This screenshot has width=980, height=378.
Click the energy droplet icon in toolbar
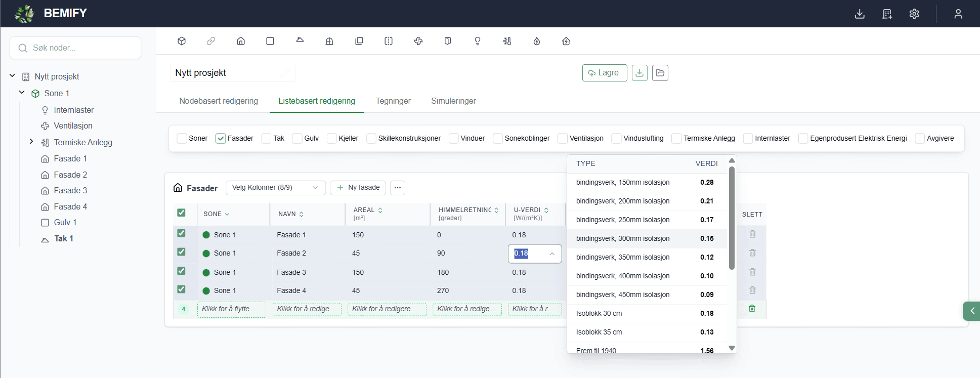pyautogui.click(x=537, y=41)
